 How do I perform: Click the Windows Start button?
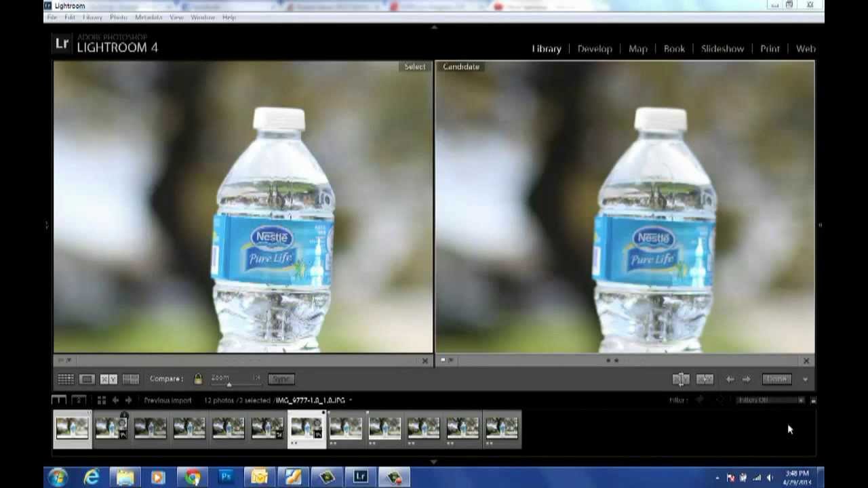pyautogui.click(x=58, y=477)
